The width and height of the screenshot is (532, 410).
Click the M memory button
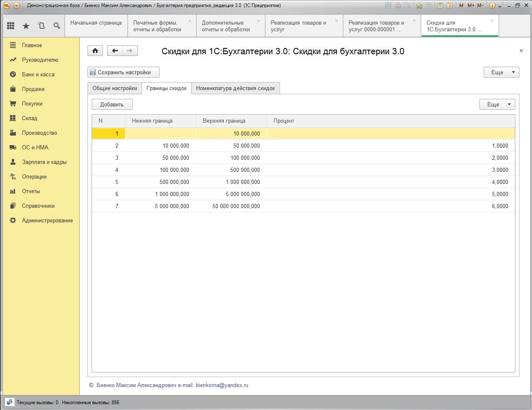click(x=461, y=5)
